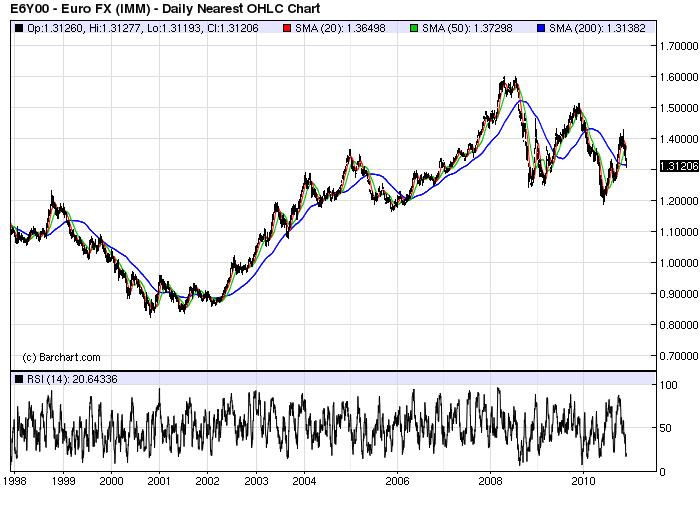Viewport: 700px width, 512px height.
Task: Click the 1998 year marker on x-axis
Action: [15, 481]
